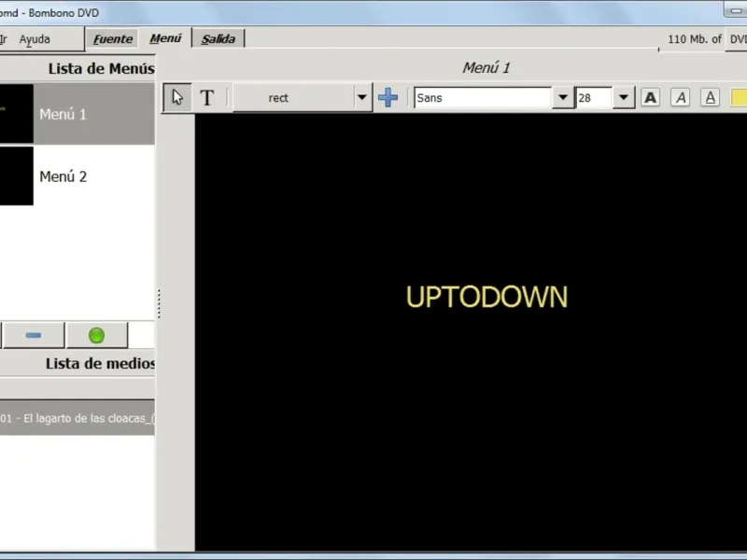This screenshot has height=560, width=747.
Task: Click the green circle button
Action: (97, 335)
